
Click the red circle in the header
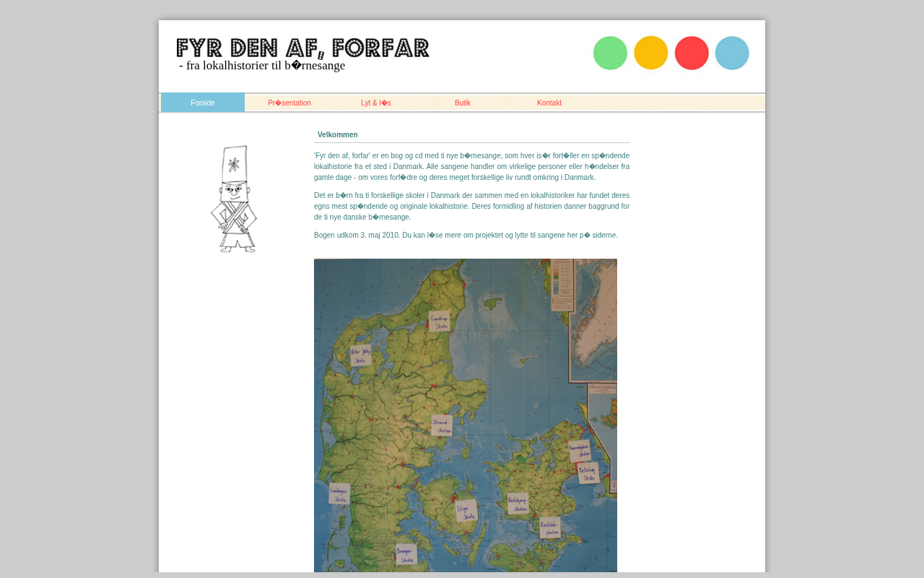point(692,53)
